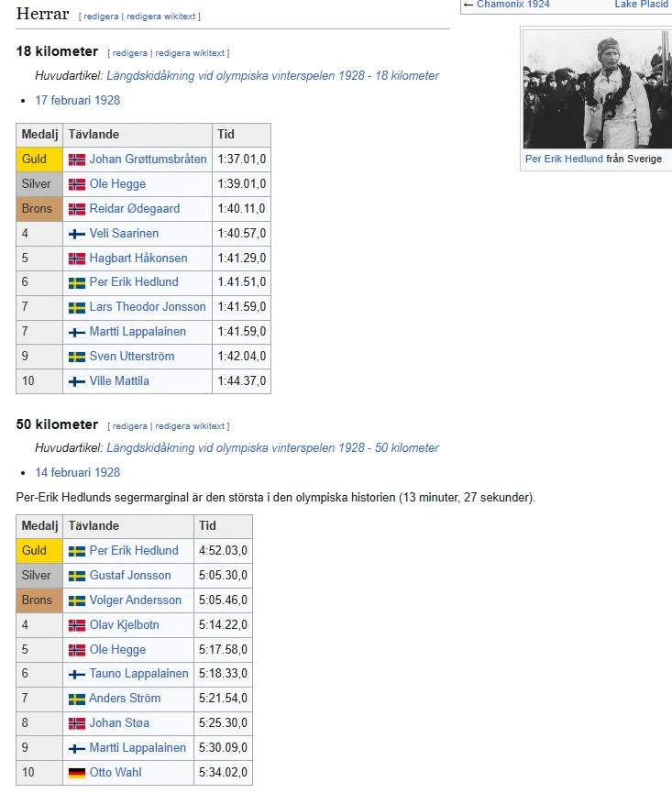Click Swedish flag beside Lars Theodor Jonsson

(x=77, y=307)
